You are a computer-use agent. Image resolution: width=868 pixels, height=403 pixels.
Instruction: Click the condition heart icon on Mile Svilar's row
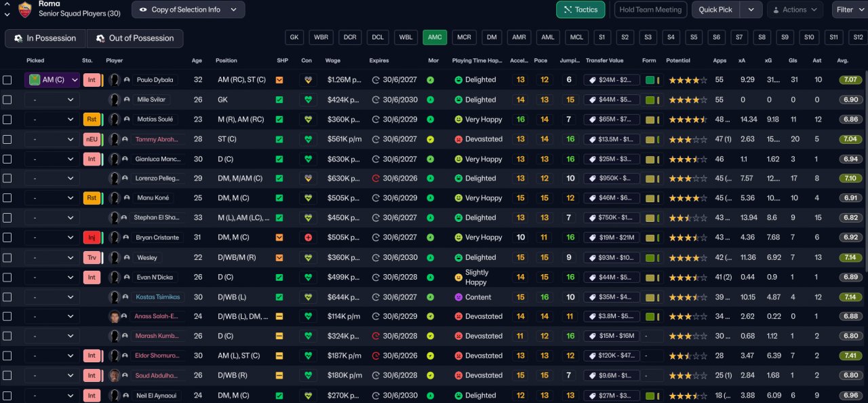click(309, 100)
